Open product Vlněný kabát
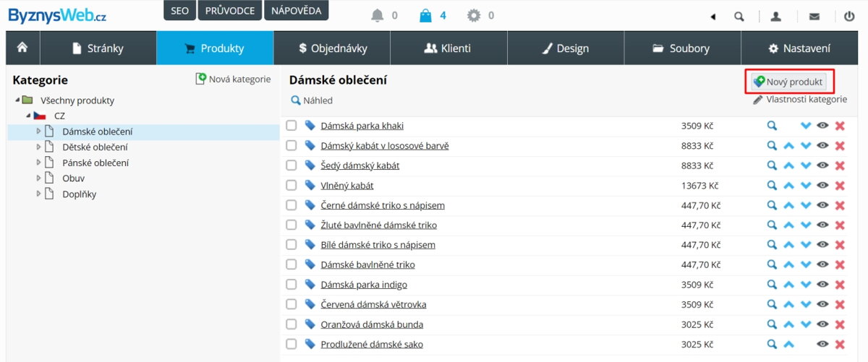Screen dimensions: 868x362 pos(347,186)
